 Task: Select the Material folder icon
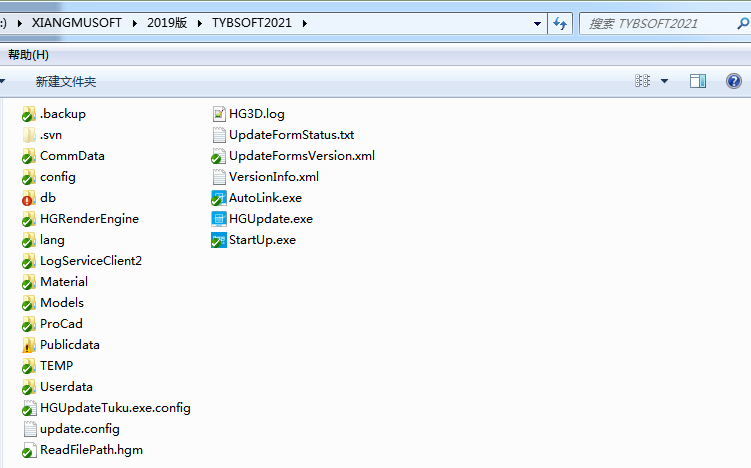pos(29,282)
